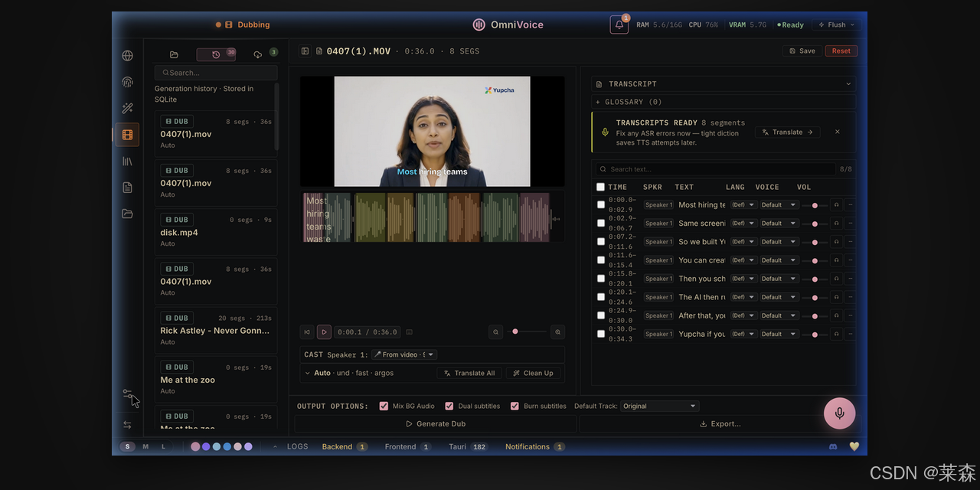Preview audio for 'Yupcha if you' segment
980x490 pixels.
836,334
